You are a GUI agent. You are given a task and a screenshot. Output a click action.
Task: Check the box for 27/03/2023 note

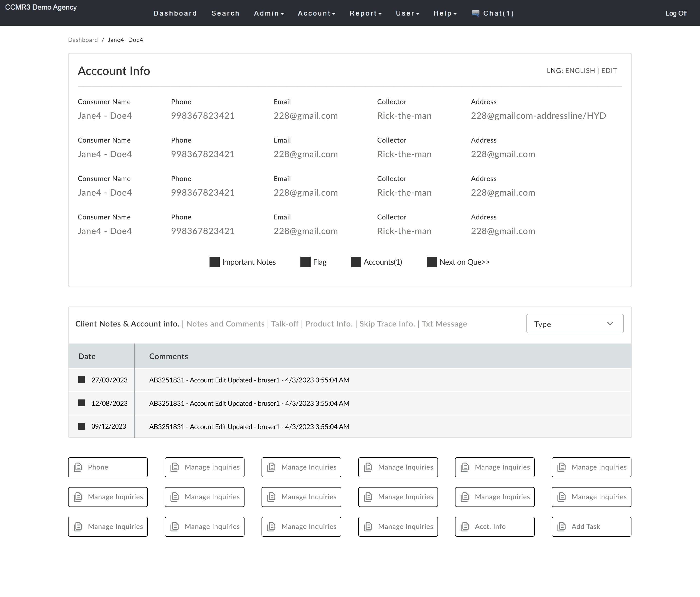pyautogui.click(x=82, y=380)
